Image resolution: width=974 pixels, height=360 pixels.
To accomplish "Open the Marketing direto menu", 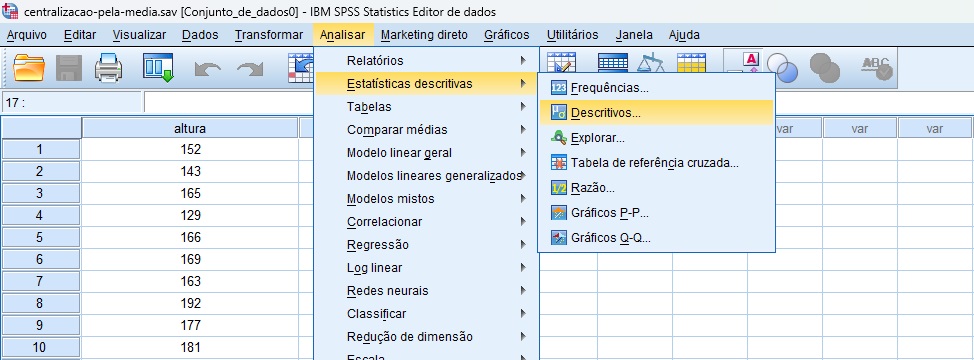I will click(x=424, y=35).
